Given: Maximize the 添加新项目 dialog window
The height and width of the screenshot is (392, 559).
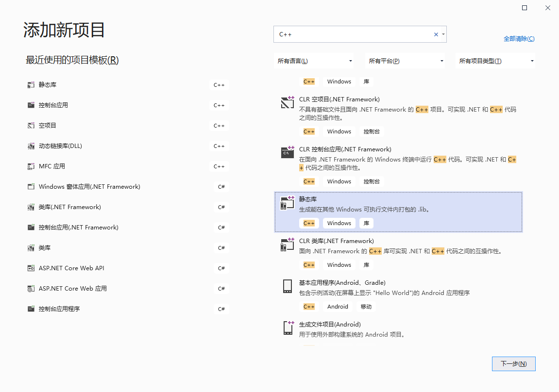Looking at the screenshot, I should [x=525, y=8].
